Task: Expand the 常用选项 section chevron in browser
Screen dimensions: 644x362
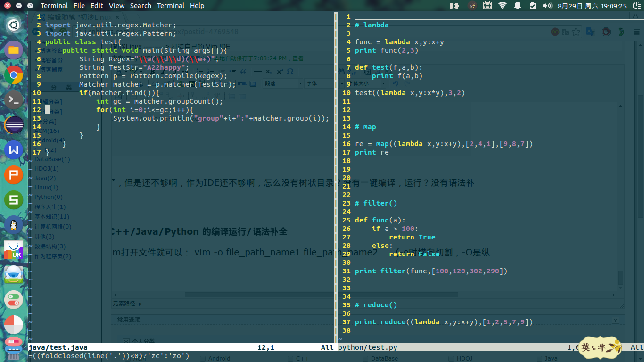Action: pyautogui.click(x=615, y=320)
